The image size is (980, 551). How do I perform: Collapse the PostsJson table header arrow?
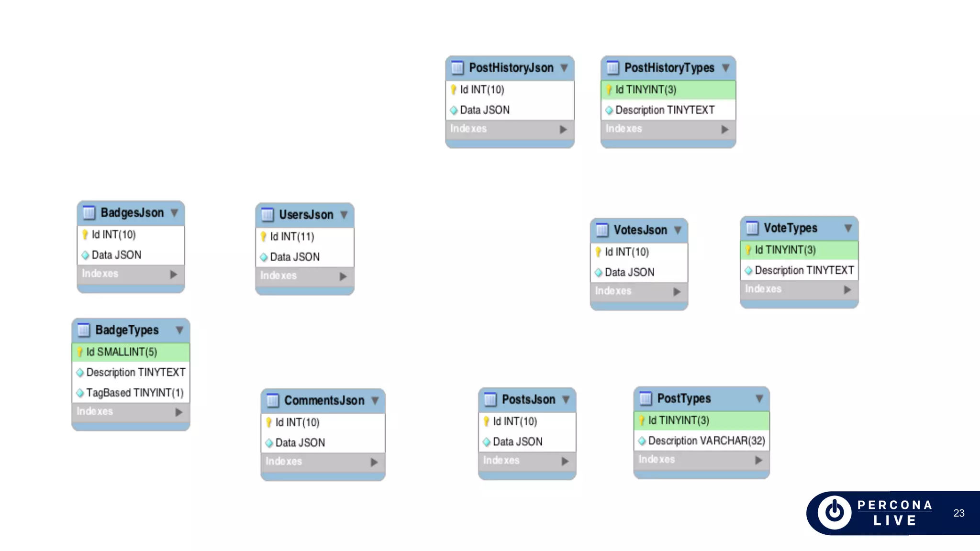pyautogui.click(x=566, y=399)
